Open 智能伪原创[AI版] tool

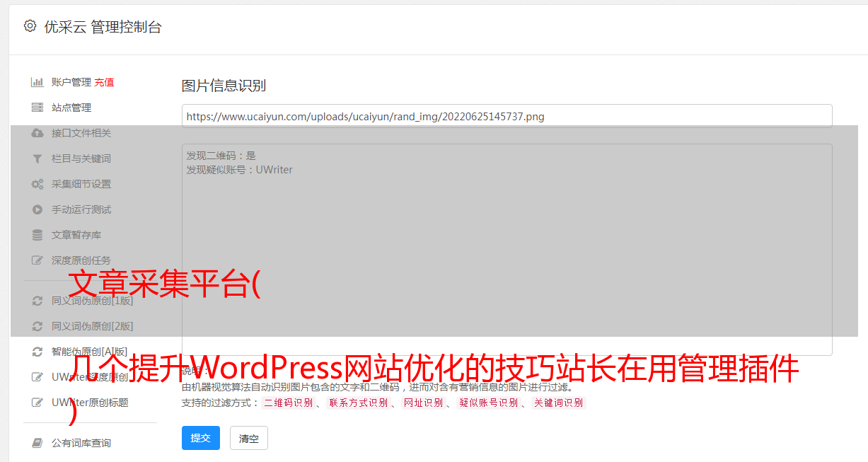click(x=90, y=352)
